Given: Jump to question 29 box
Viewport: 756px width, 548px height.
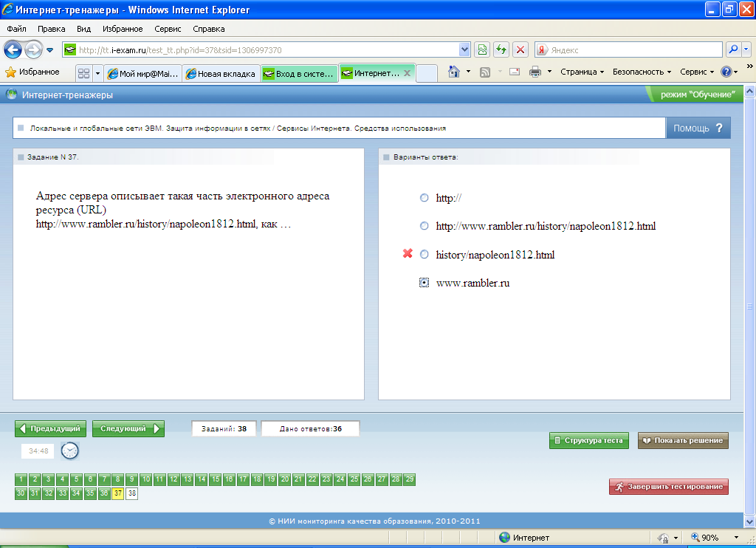Looking at the screenshot, I should (409, 479).
